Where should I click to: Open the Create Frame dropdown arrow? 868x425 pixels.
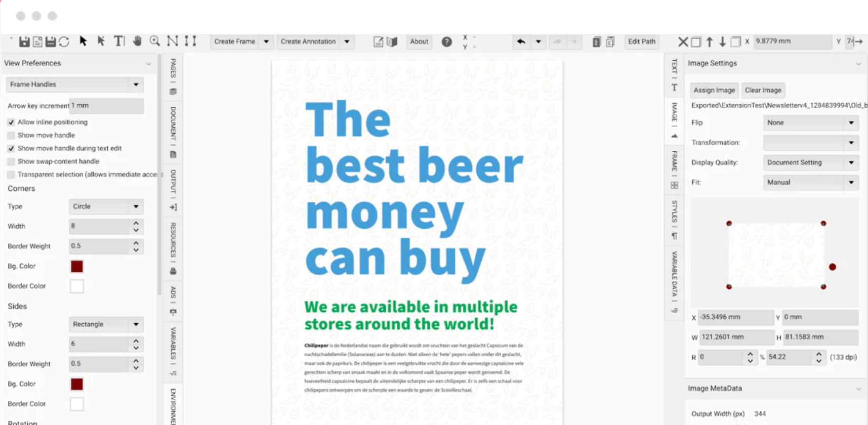click(266, 41)
